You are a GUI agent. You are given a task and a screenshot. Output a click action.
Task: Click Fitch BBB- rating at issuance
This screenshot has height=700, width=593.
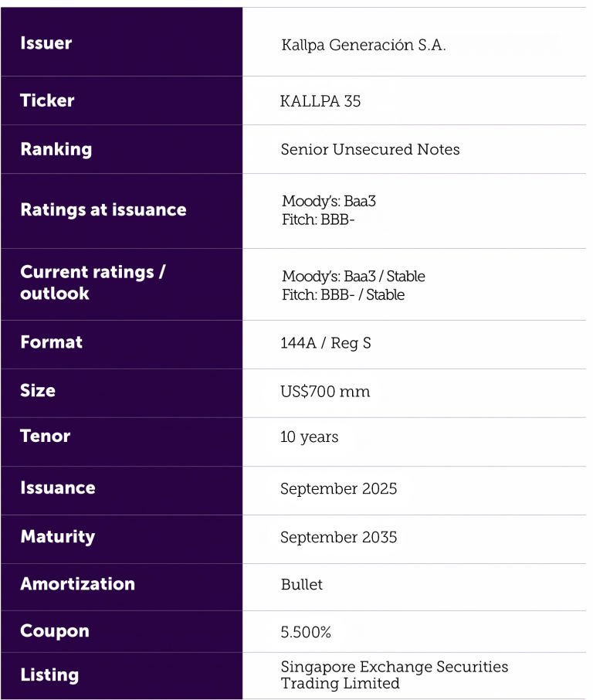click(x=321, y=219)
